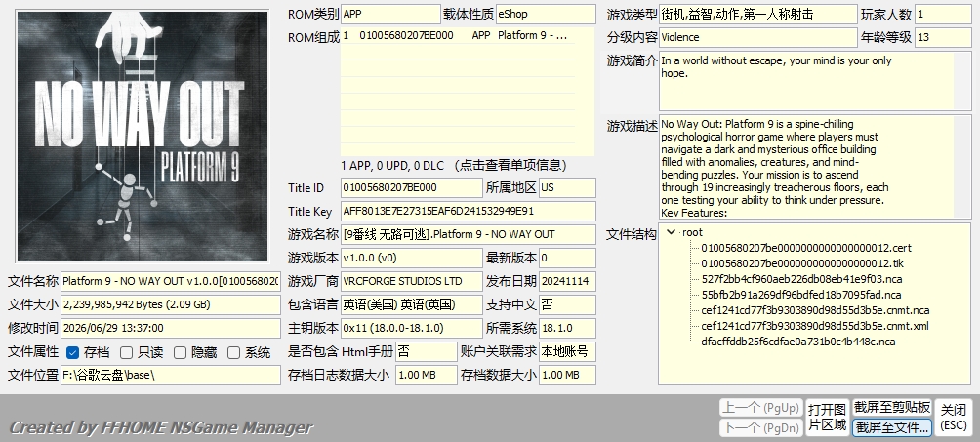Click the 年龄等级 field showing 13
This screenshot has height=442, width=980.
943,37
